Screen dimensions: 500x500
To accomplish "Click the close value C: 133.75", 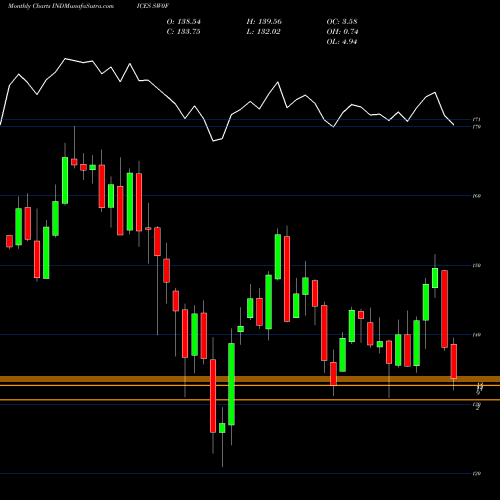I will (183, 32).
